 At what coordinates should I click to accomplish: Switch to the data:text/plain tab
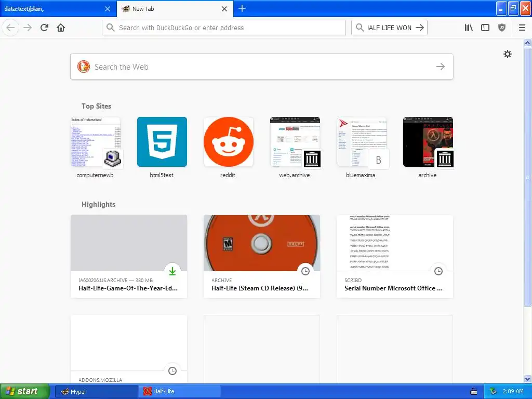58,8
